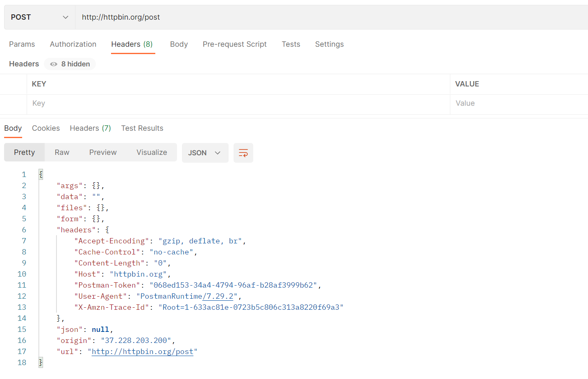Select the response Body tab
588x379 pixels.
[x=13, y=128]
